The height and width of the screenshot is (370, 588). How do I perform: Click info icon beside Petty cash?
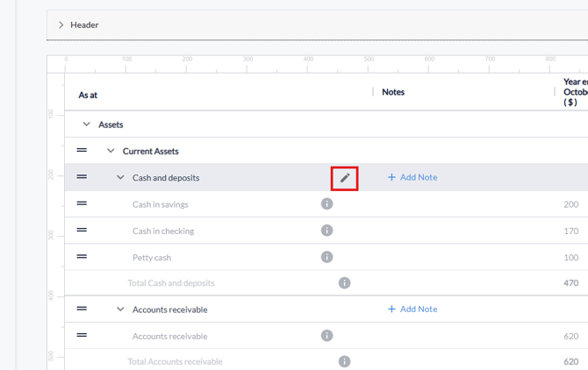click(326, 257)
